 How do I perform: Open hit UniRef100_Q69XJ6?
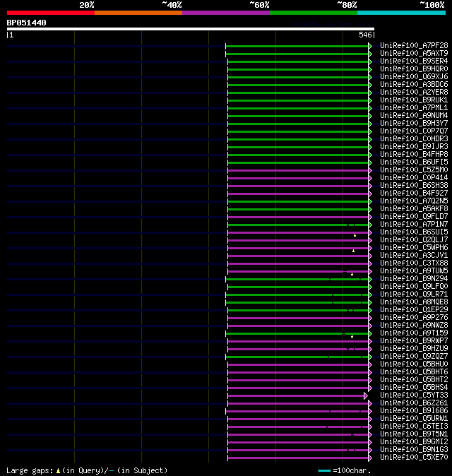pyautogui.click(x=414, y=76)
